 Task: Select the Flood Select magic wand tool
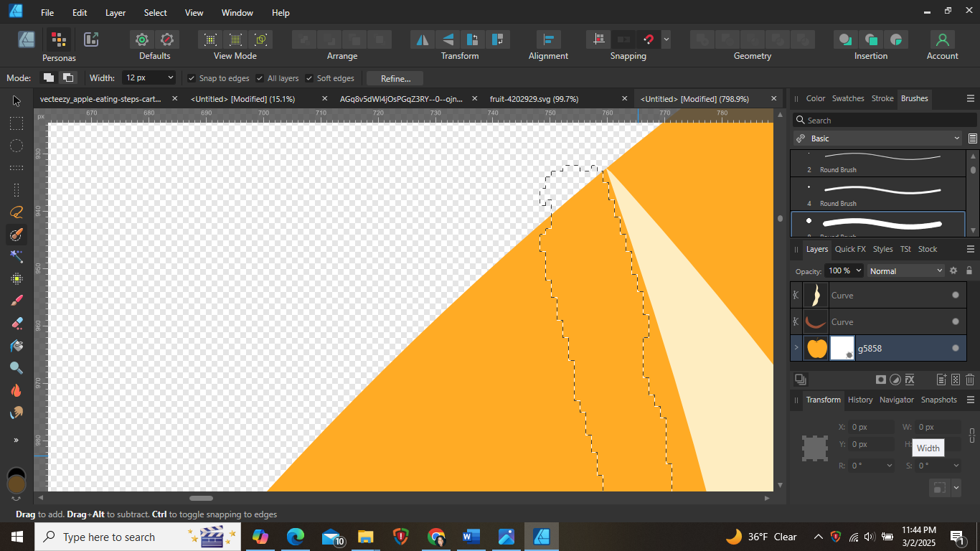coord(17,257)
